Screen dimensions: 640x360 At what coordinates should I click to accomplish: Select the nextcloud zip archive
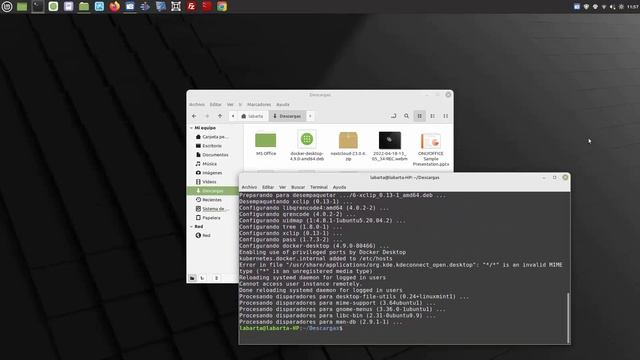[348, 146]
